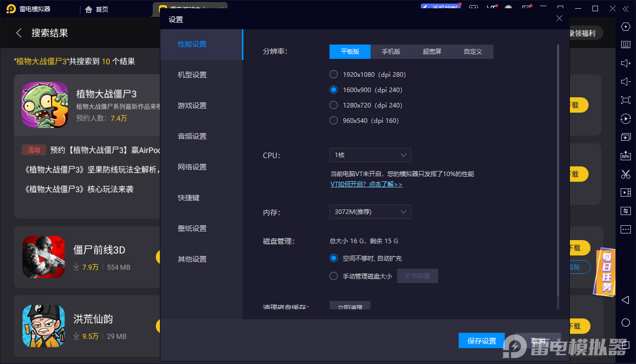Open the CPU core count dropdown

coord(370,155)
